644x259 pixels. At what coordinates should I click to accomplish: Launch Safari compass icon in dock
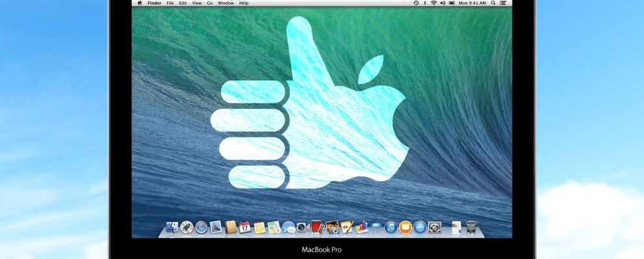pos(201,227)
